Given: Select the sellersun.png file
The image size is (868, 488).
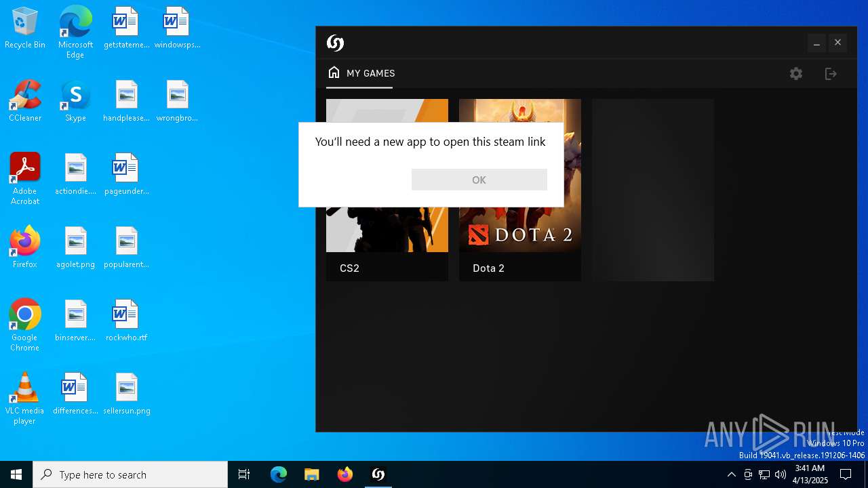Looking at the screenshot, I should tap(126, 394).
